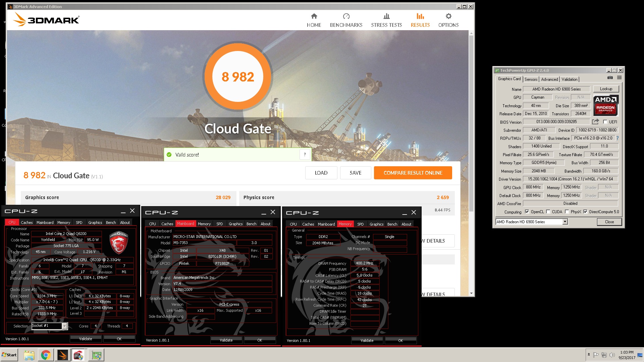Open Caches tab in the first CPU-Z window
644x362 pixels.
(x=27, y=223)
